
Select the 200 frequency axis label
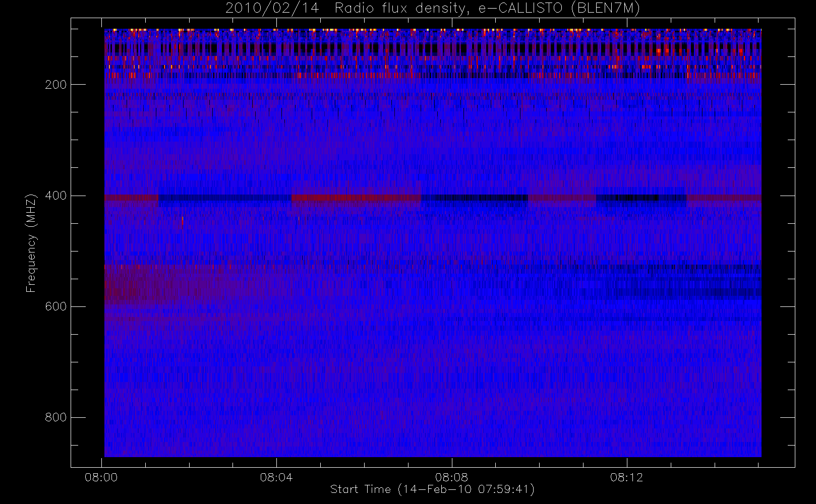(56, 85)
